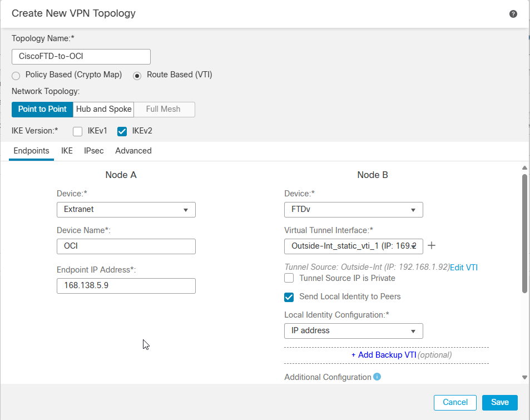Click the Edit VTI link

[x=464, y=267]
